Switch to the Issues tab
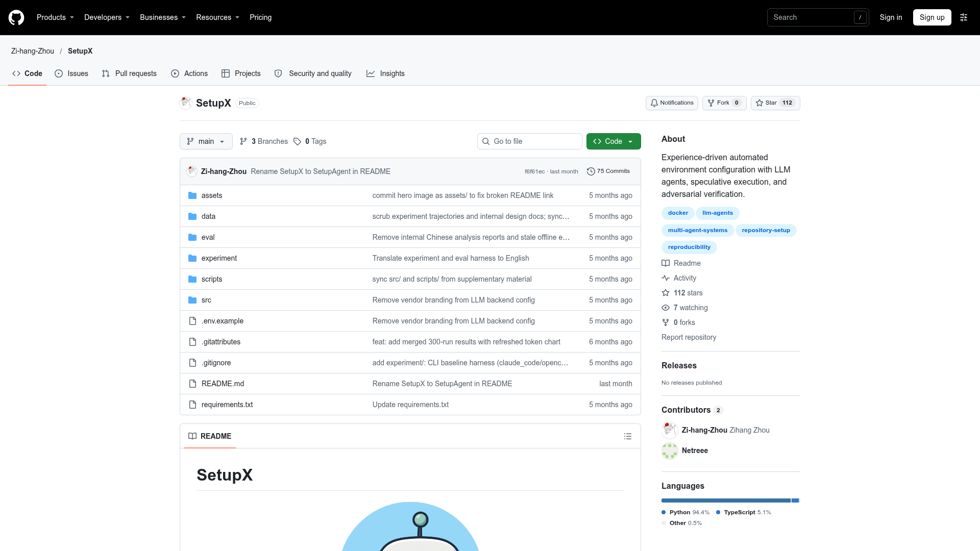Viewport: 980px width, 551px height. point(71,73)
